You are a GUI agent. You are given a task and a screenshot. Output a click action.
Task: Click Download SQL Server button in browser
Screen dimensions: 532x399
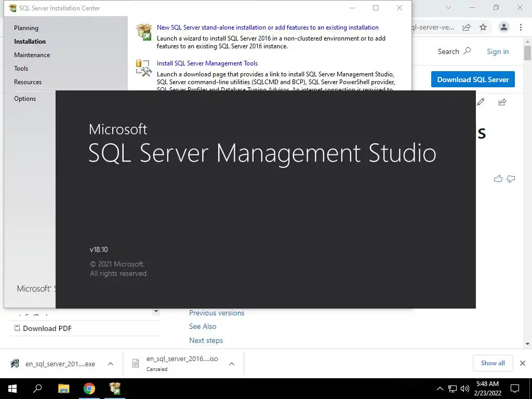coord(473,79)
